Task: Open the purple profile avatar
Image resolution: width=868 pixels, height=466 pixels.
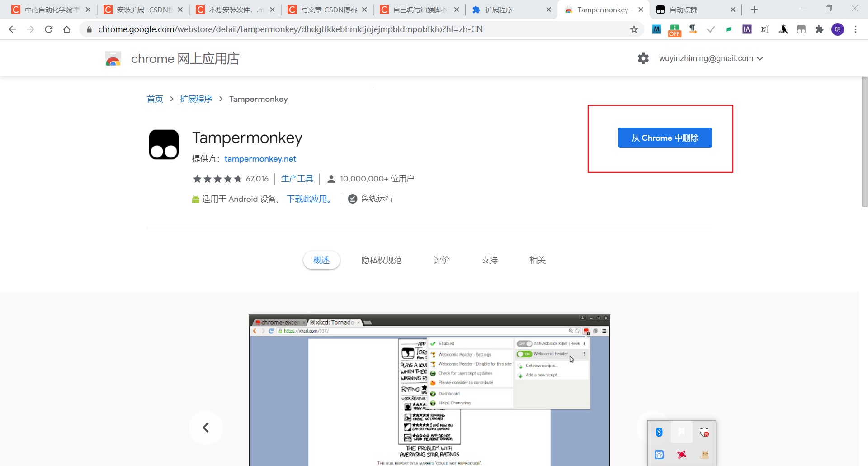Action: click(x=838, y=29)
